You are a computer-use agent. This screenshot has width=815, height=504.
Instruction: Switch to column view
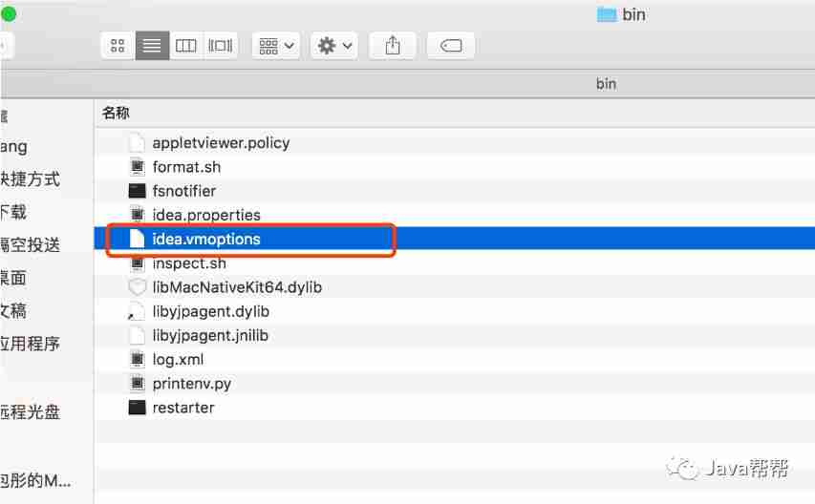tap(186, 46)
